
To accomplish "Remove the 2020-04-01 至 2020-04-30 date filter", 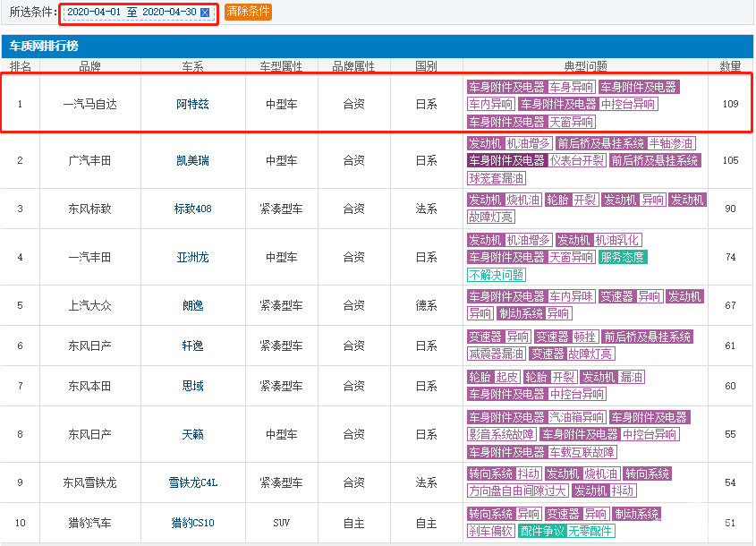I will pyautogui.click(x=205, y=13).
